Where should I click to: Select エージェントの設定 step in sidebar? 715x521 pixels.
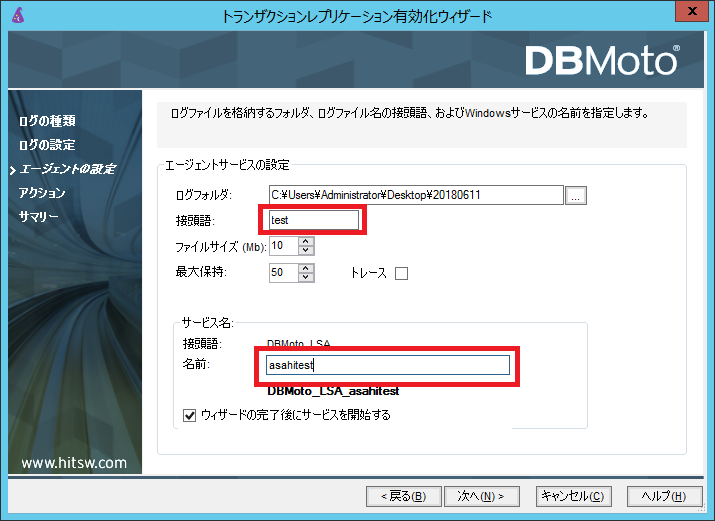coord(67,169)
